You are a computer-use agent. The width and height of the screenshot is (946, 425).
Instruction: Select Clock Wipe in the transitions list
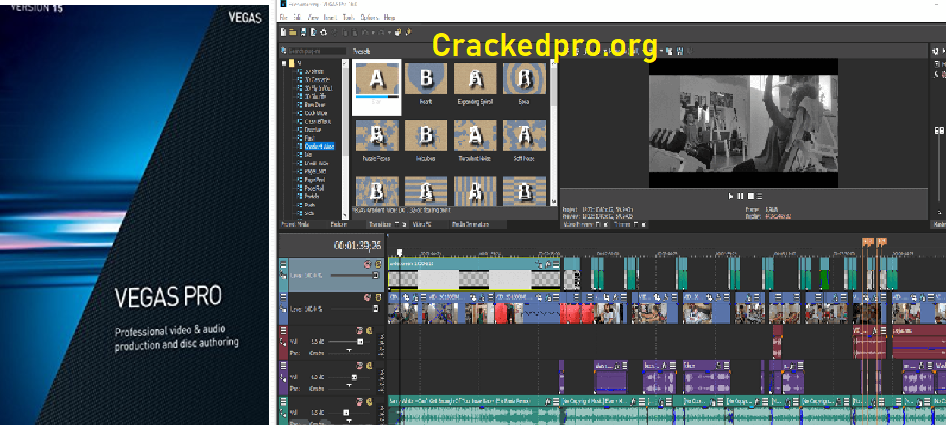point(316,113)
